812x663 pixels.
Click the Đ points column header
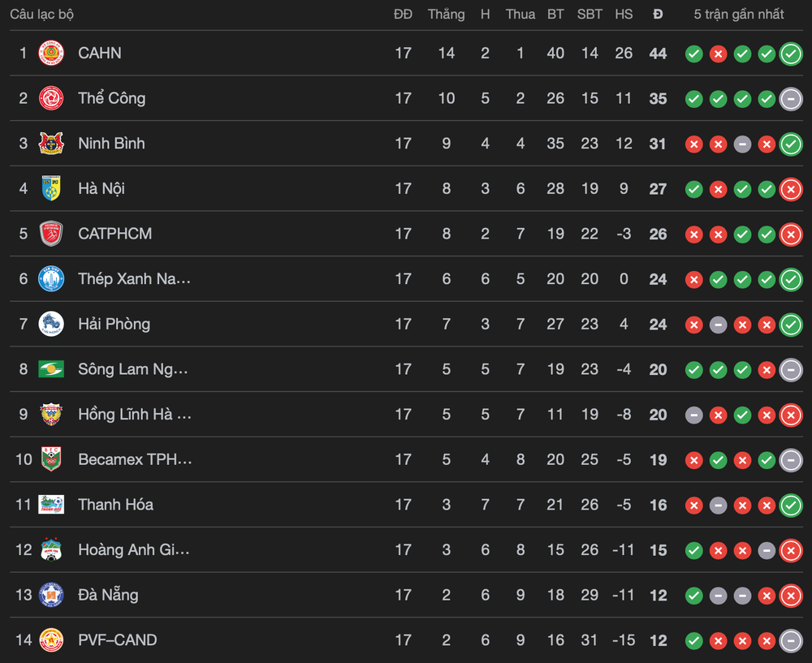coord(658,15)
